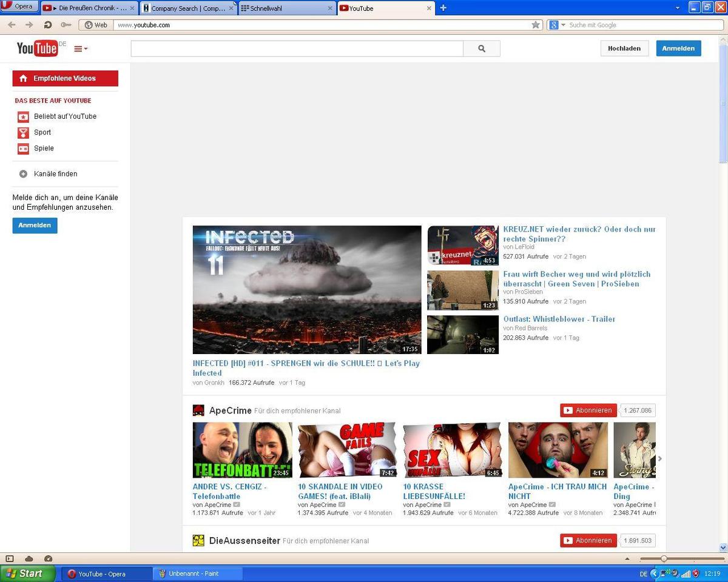728x582 pixels.
Task: Open the Opera main menu button
Action: (19, 7)
